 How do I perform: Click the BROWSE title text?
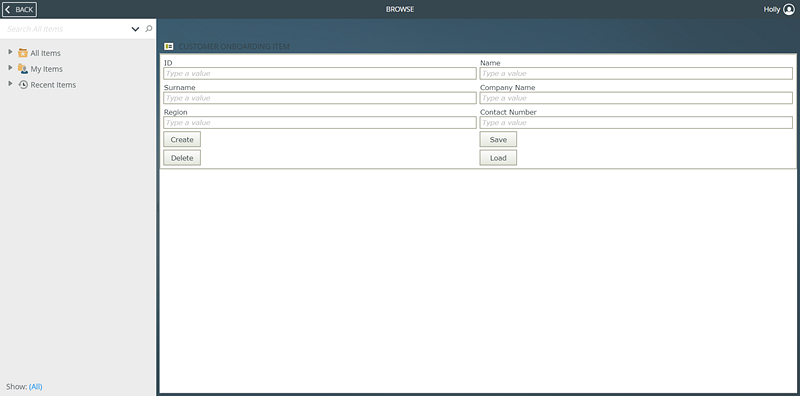pyautogui.click(x=400, y=9)
